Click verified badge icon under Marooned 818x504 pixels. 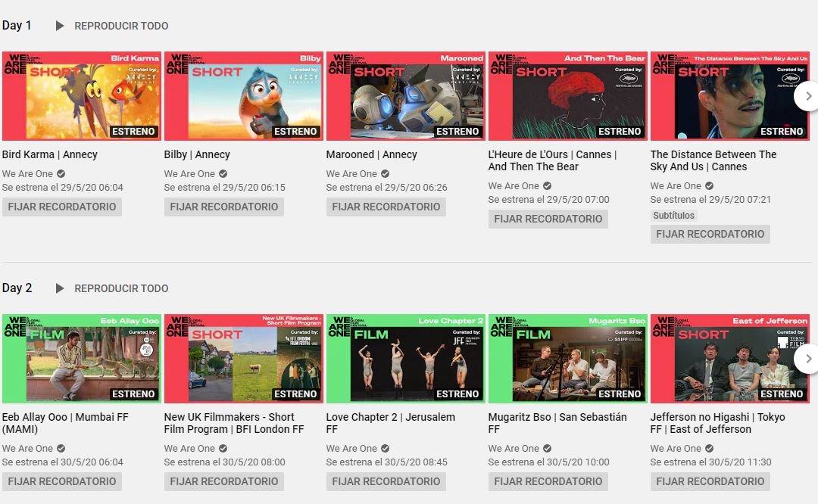click(x=385, y=173)
